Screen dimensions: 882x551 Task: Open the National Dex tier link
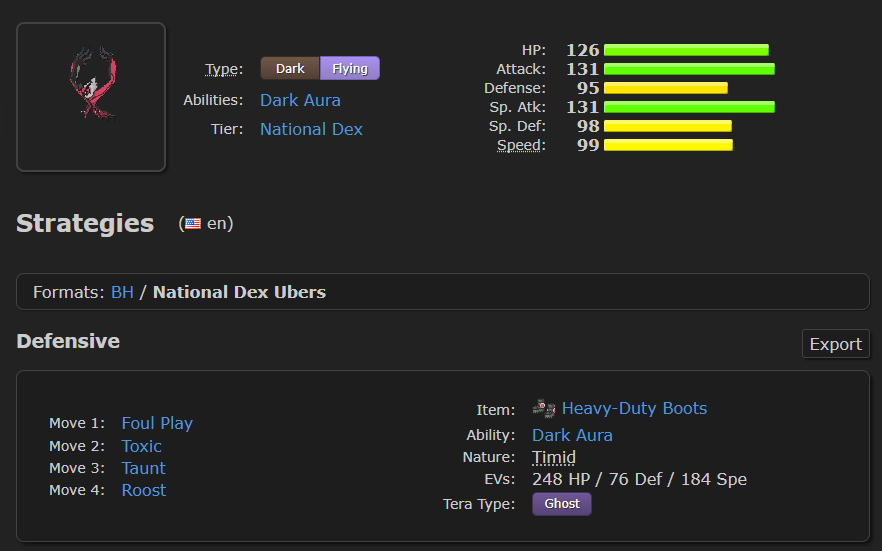click(311, 129)
